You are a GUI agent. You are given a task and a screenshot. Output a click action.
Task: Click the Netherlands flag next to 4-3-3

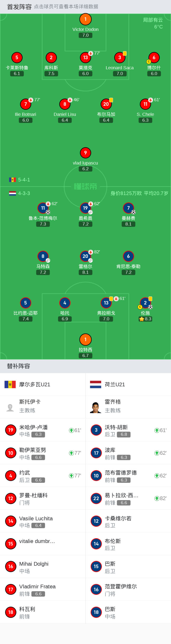[x=13, y=193]
